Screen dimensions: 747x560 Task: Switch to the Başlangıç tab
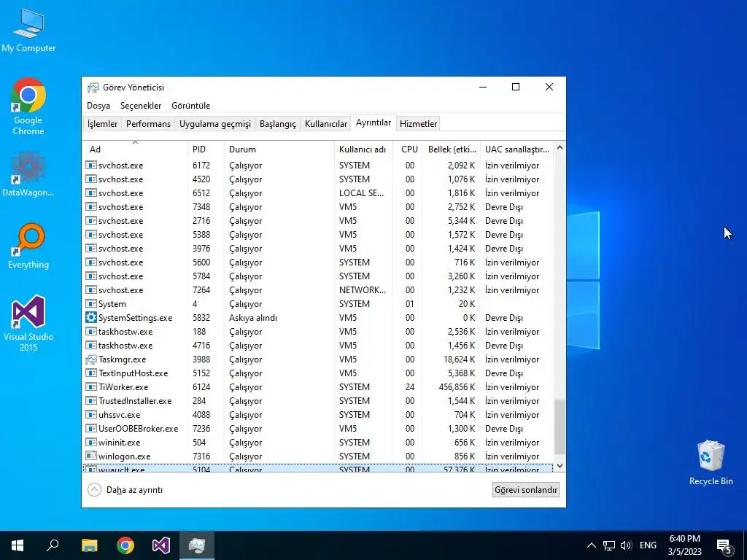[278, 124]
